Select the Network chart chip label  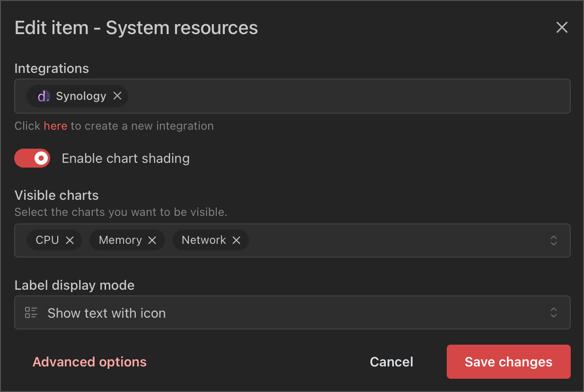click(204, 240)
